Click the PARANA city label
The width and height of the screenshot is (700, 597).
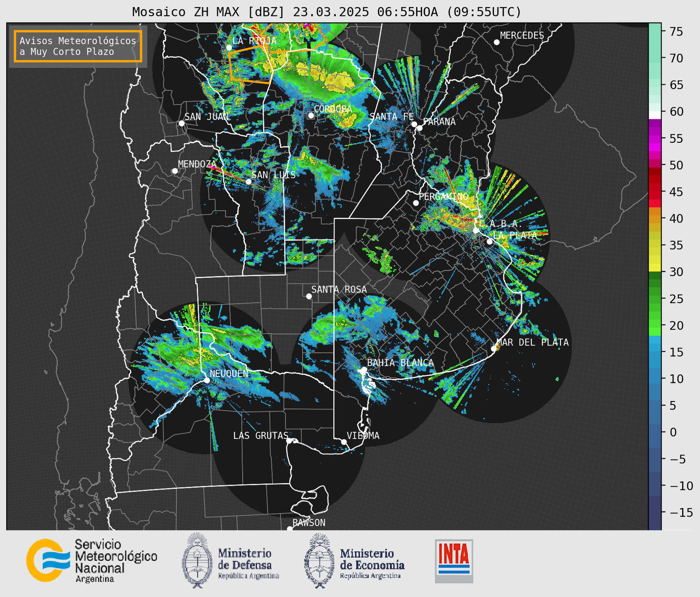coord(439,122)
